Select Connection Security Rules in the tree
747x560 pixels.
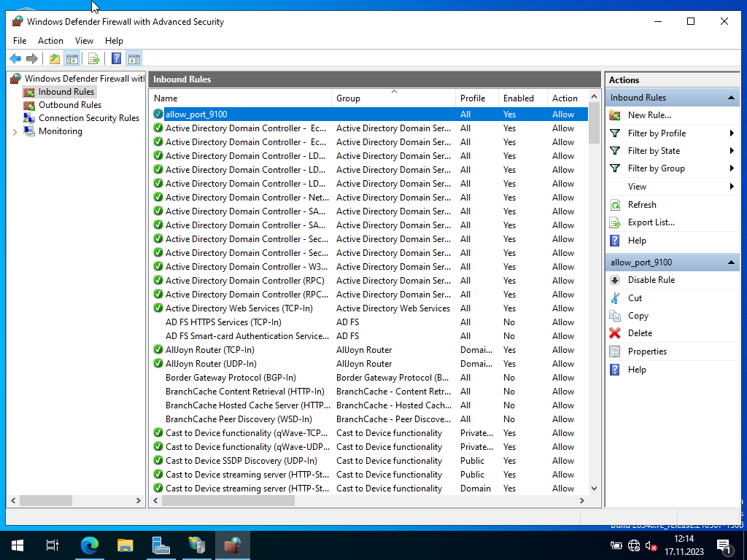[x=88, y=118]
